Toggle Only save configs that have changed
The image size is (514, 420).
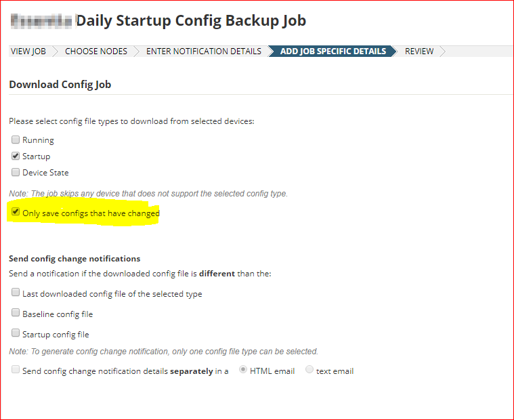coord(16,212)
